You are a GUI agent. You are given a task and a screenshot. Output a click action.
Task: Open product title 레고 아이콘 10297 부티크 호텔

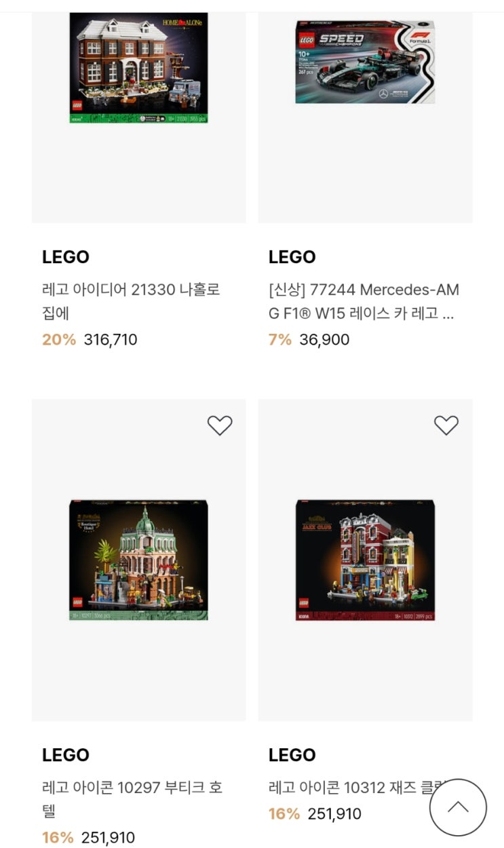coord(132,799)
